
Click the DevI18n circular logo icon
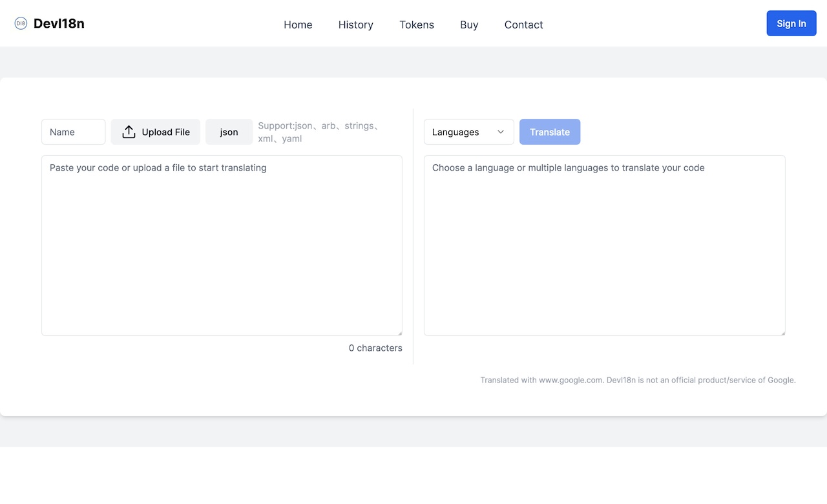pos(21,23)
